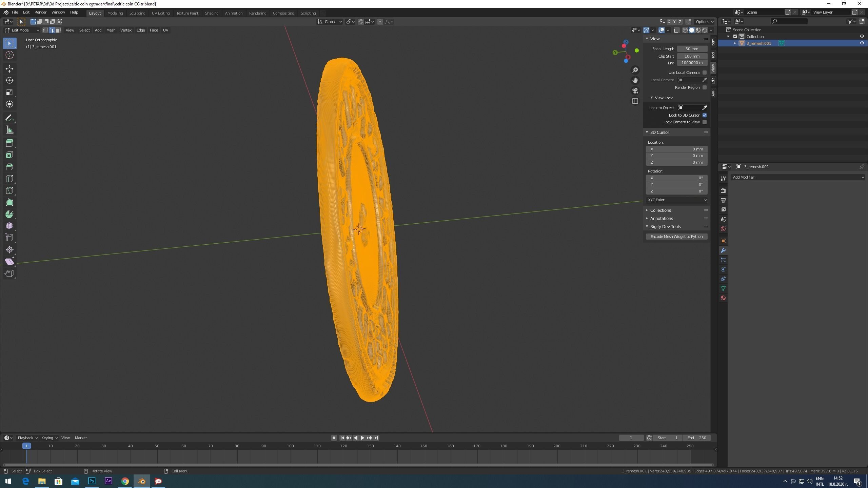This screenshot has height=488, width=868.
Task: Switch to face select mode
Action: 58,30
